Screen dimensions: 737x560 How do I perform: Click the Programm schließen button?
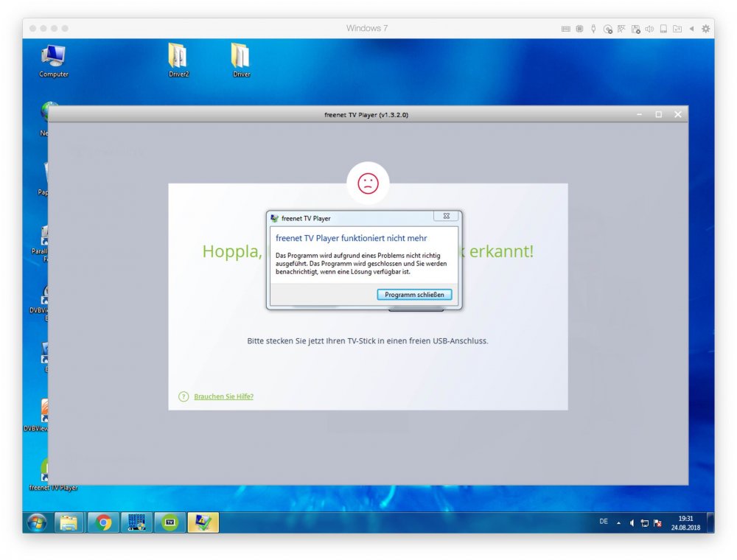click(414, 295)
